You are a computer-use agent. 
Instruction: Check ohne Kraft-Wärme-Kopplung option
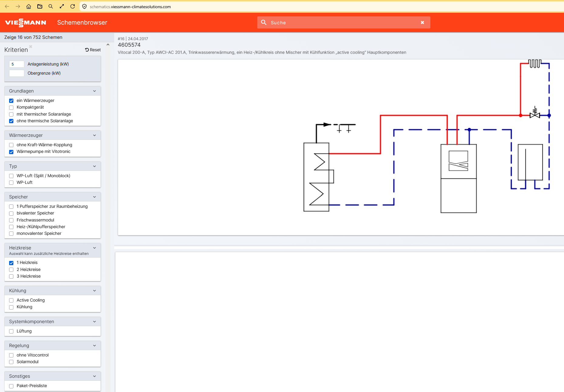11,145
